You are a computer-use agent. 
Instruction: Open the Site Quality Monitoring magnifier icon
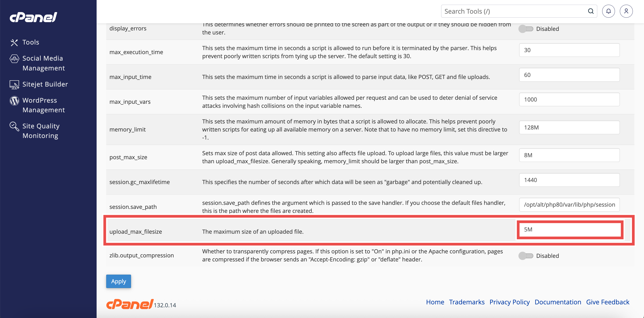(x=14, y=127)
